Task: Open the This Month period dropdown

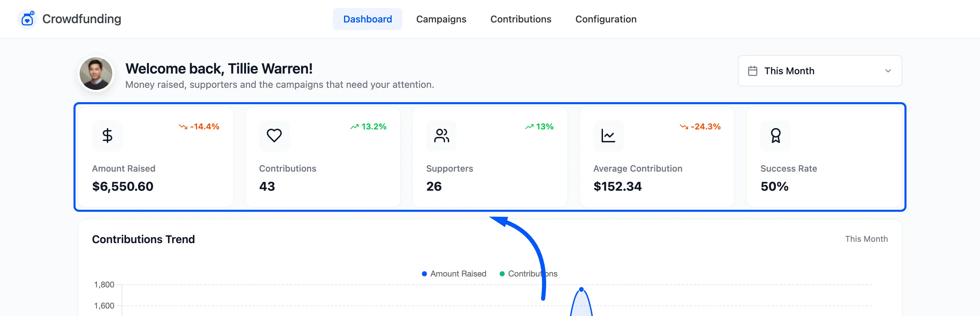Action: click(819, 71)
